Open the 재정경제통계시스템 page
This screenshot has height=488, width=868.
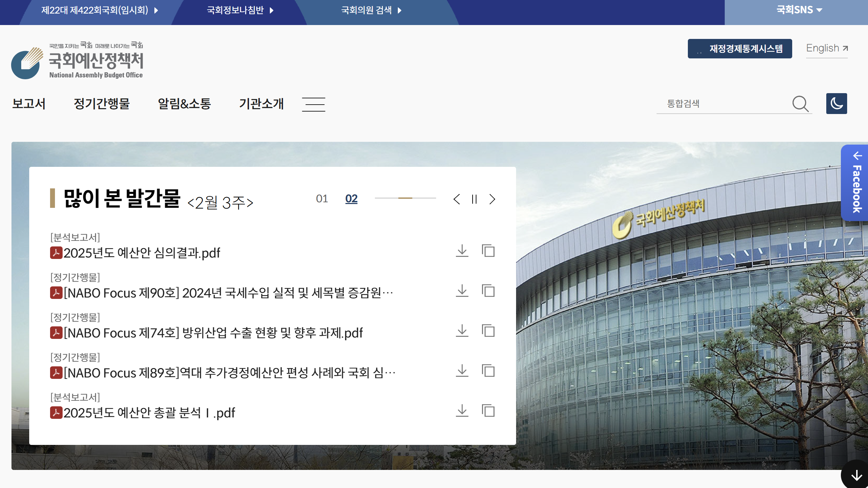coord(740,49)
